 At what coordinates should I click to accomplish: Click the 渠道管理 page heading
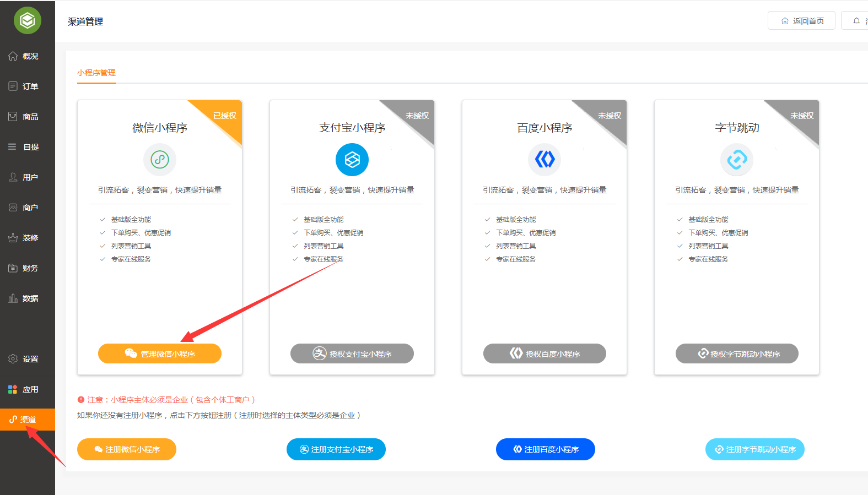(85, 21)
